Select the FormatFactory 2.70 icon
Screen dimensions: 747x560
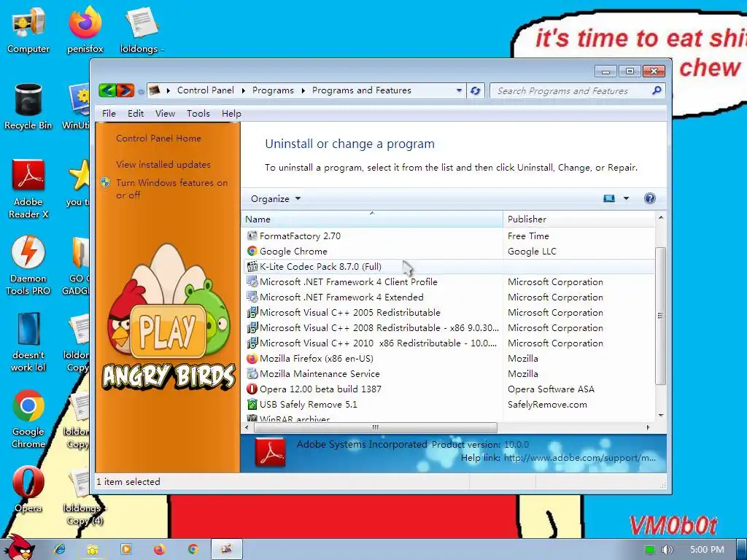click(252, 236)
